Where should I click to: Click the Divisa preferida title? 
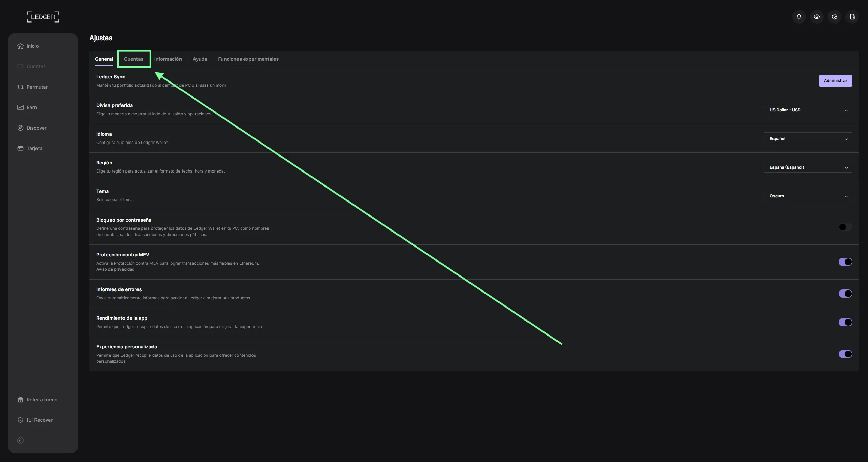point(114,105)
